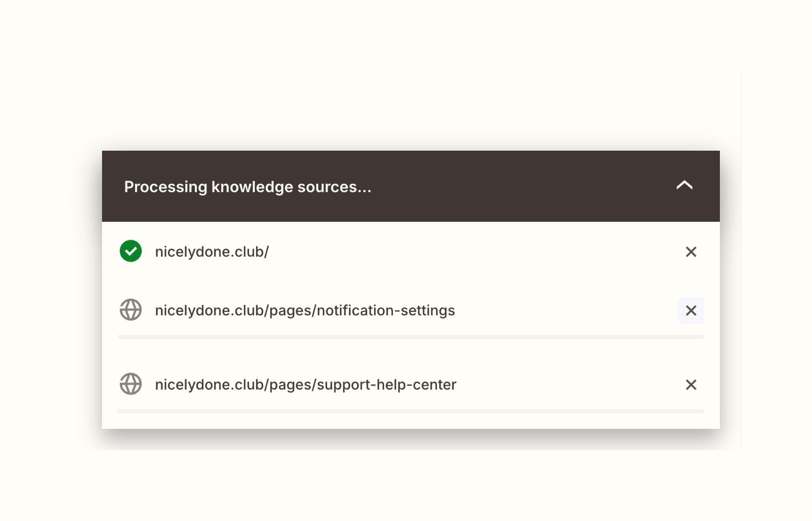This screenshot has width=812, height=521.
Task: Click progress bar under support-help-center source
Action: coord(410,411)
